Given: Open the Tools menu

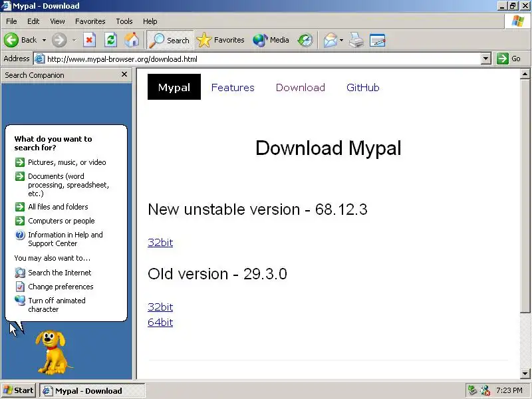Looking at the screenshot, I should pyautogui.click(x=124, y=21).
